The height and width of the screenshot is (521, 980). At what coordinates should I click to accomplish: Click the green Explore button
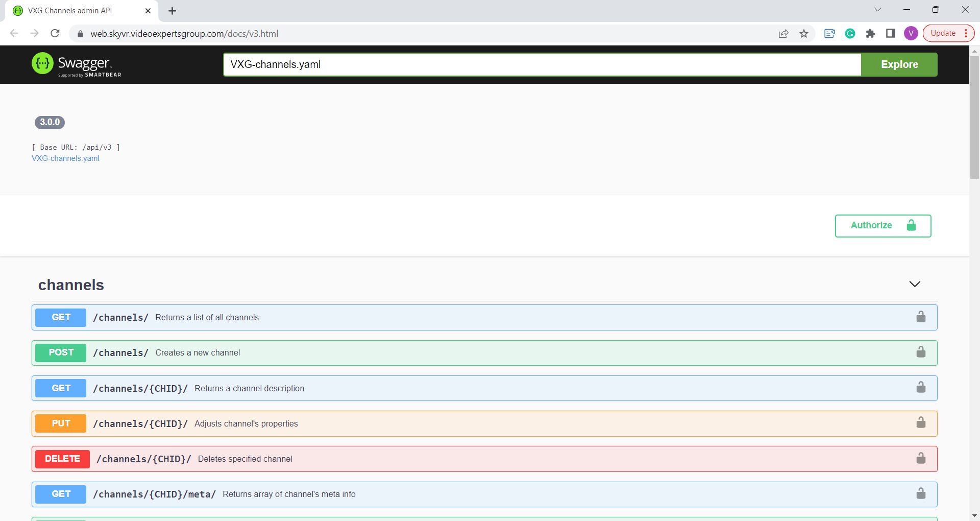899,64
